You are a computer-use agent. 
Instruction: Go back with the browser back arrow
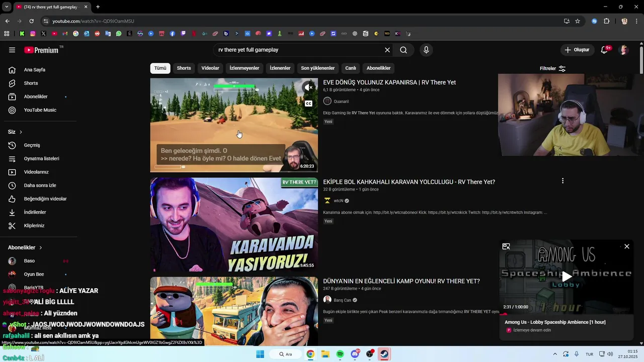(7, 21)
